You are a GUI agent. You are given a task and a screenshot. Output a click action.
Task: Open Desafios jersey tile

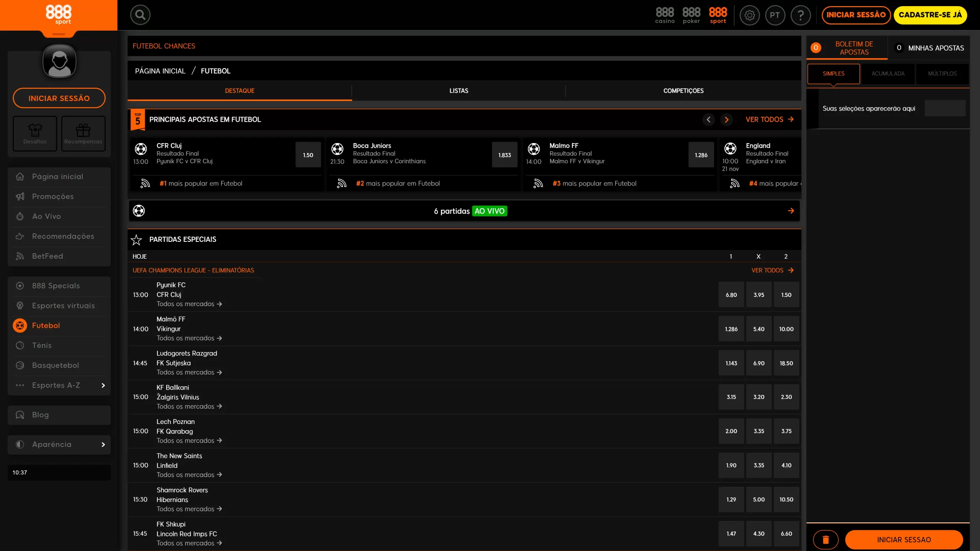coord(35,134)
